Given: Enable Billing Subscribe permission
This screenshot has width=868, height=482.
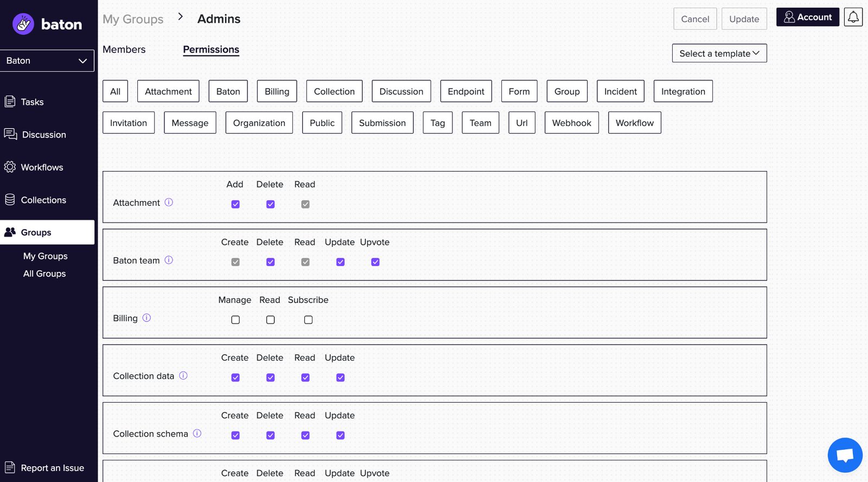Looking at the screenshot, I should click(308, 320).
